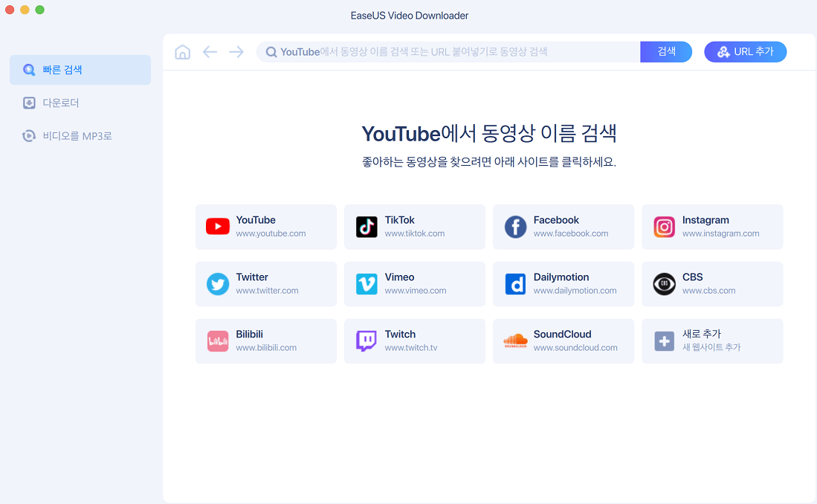The width and height of the screenshot is (817, 504).
Task: Click the Facebook logo icon
Action: click(x=515, y=227)
